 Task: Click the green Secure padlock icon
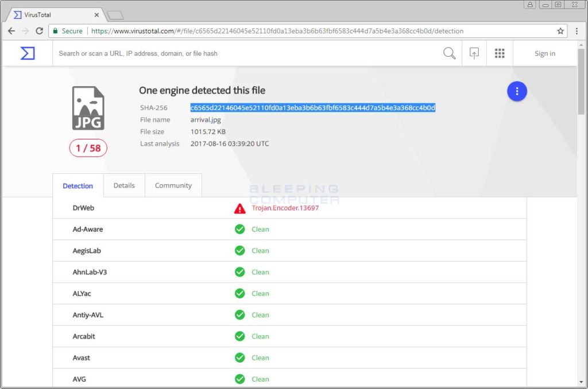(56, 31)
